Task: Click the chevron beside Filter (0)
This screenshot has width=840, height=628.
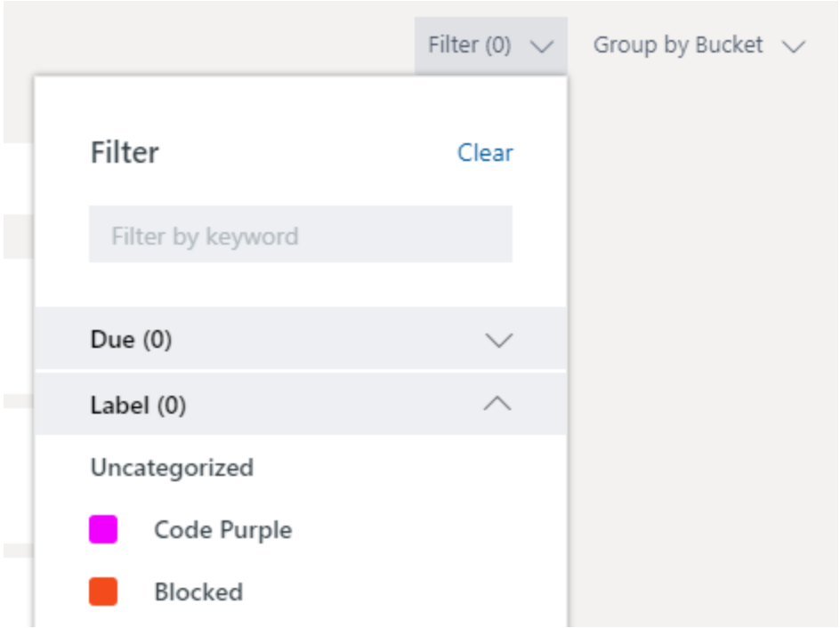Action: (541, 46)
